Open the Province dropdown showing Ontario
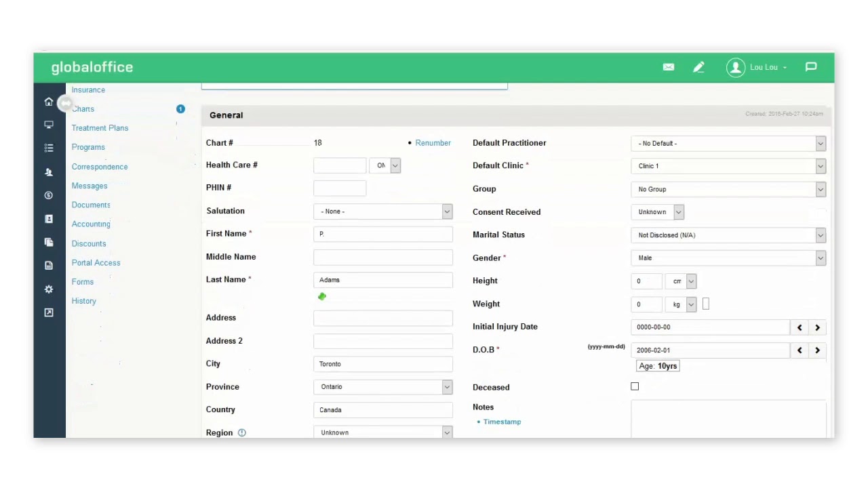The width and height of the screenshot is (868, 488). click(383, 386)
